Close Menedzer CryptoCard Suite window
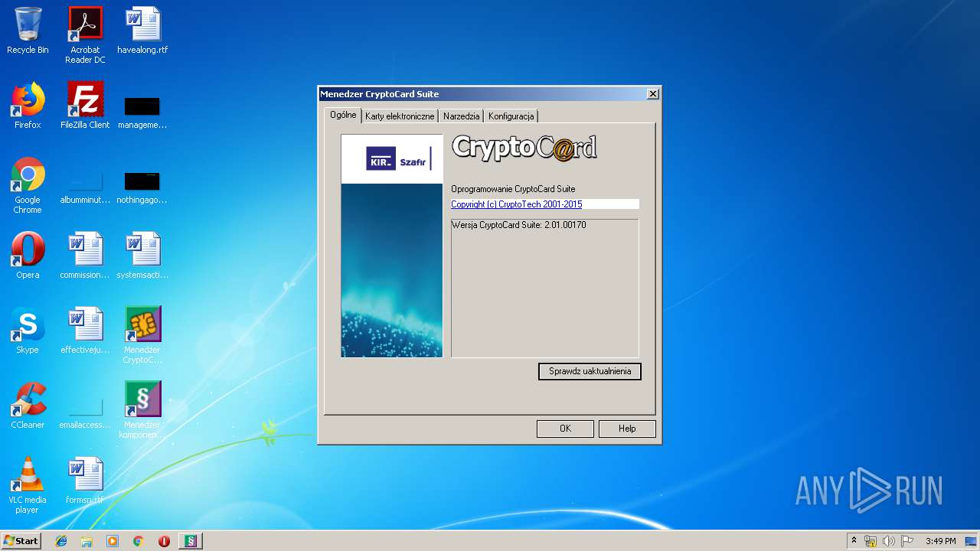 [x=652, y=94]
